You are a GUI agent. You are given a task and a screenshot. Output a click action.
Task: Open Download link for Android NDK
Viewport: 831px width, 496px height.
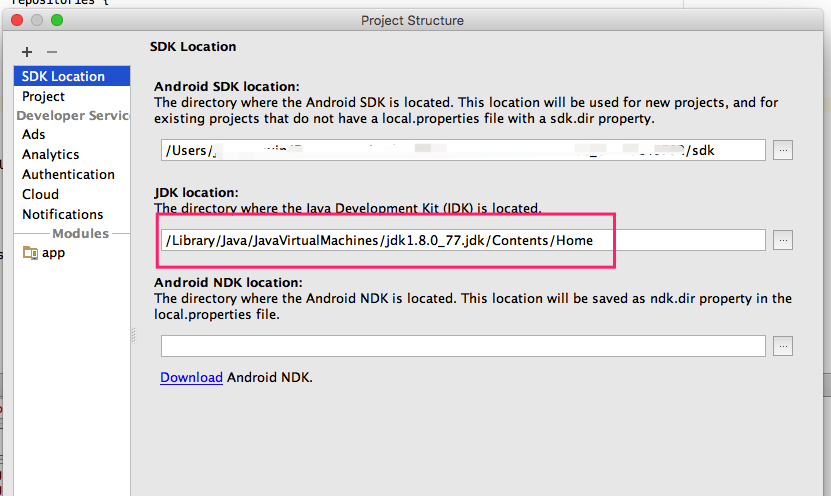click(x=191, y=377)
